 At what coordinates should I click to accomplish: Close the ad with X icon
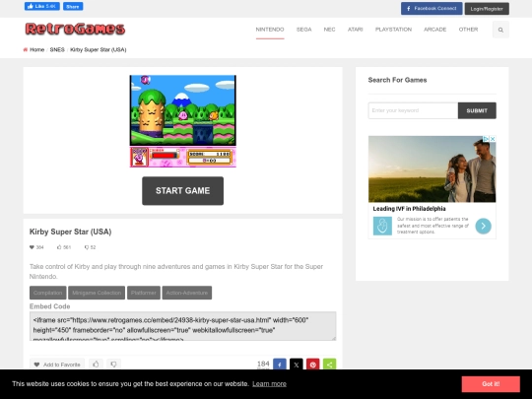click(493, 139)
